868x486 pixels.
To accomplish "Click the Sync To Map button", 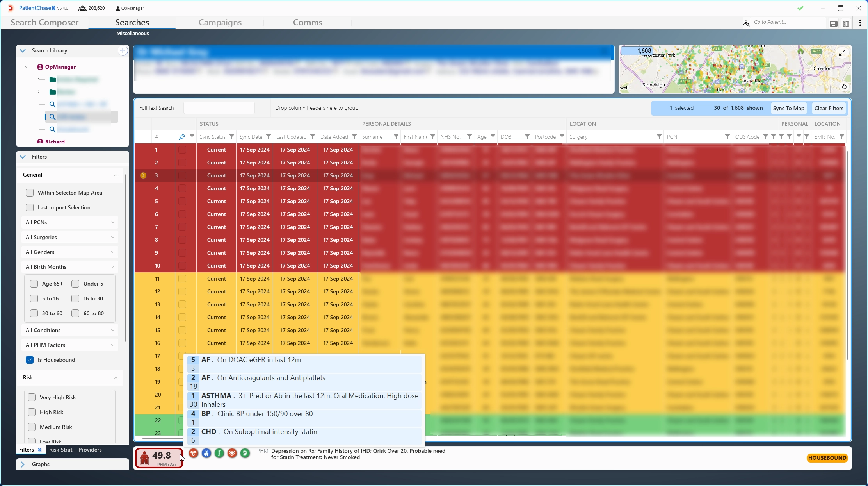I will pos(788,108).
